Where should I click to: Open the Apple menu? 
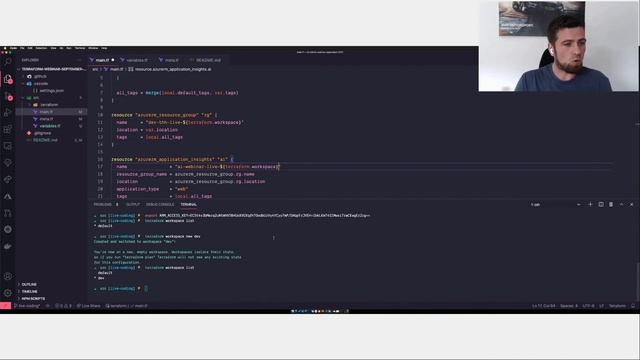[x=5, y=48]
